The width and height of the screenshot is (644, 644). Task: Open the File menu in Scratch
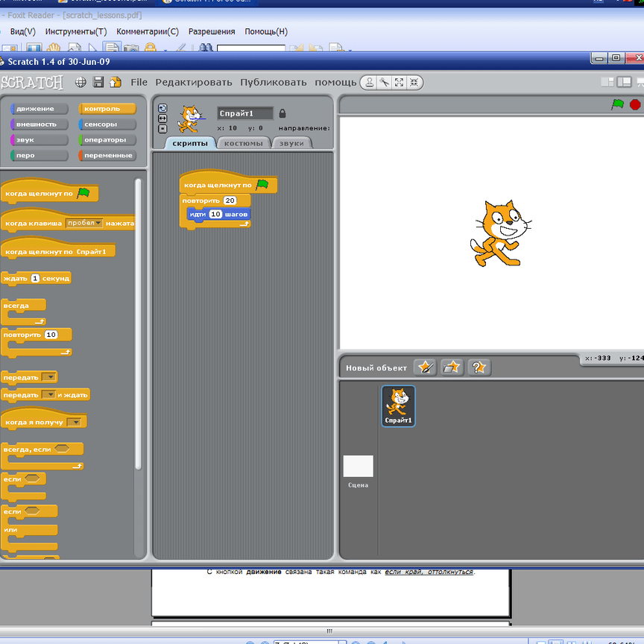pyautogui.click(x=139, y=83)
